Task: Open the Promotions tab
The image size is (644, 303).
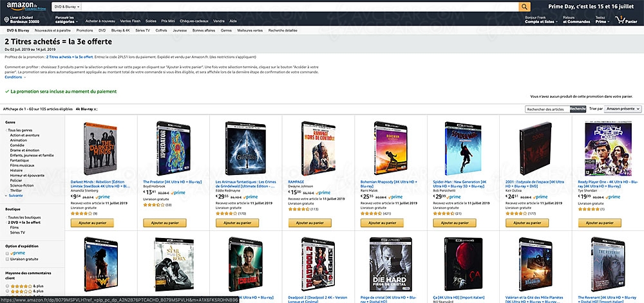Action: pos(84,30)
